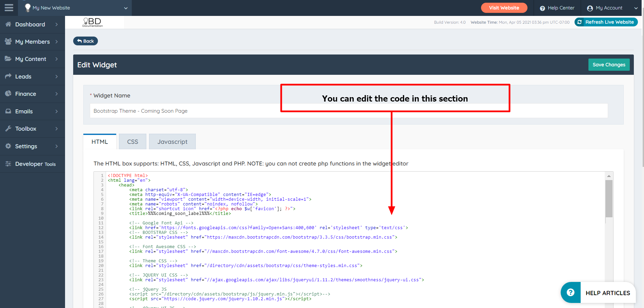Open the My New Website dropdown arrow
644x308 pixels.
[x=126, y=8]
